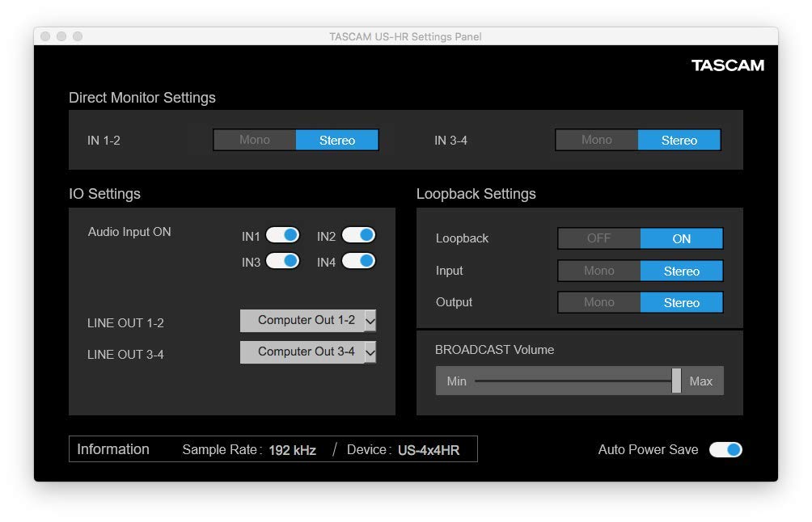
Task: Click the TASCAM logo
Action: 729,65
